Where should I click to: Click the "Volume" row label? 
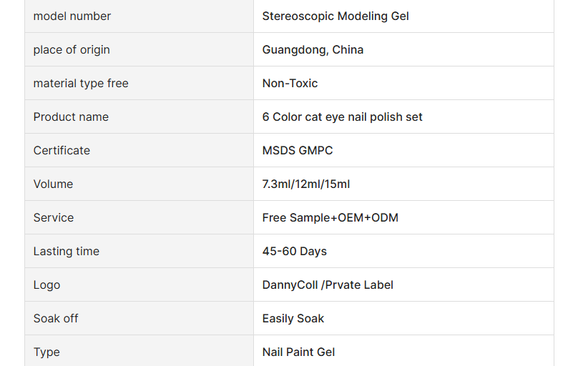click(x=53, y=184)
